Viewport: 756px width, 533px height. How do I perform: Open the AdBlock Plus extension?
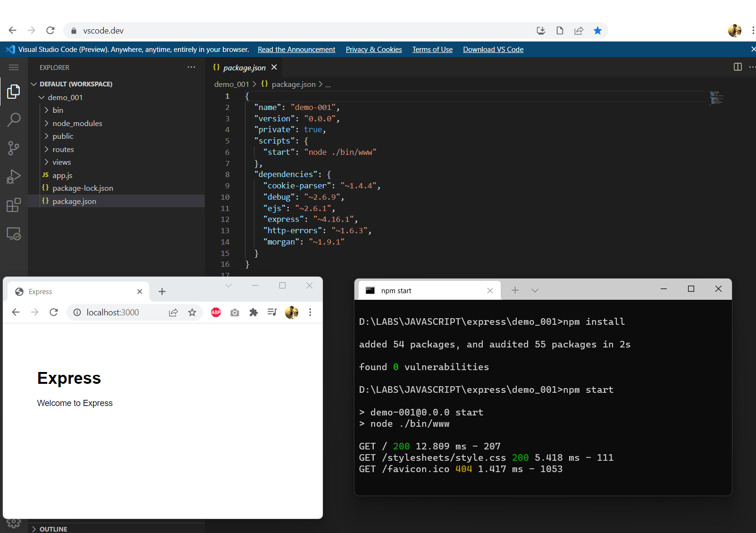[x=216, y=312]
